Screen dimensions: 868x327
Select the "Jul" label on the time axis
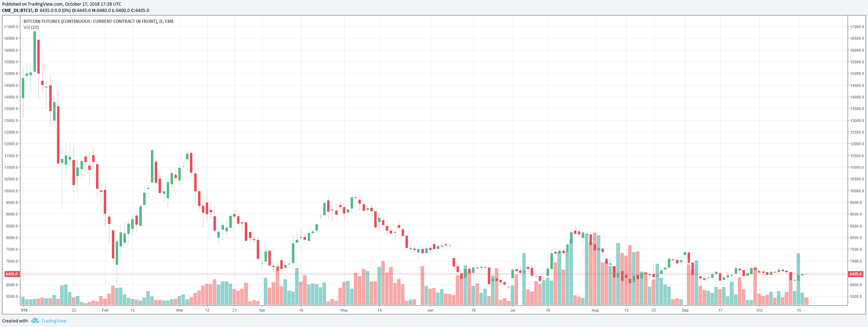pos(513,310)
